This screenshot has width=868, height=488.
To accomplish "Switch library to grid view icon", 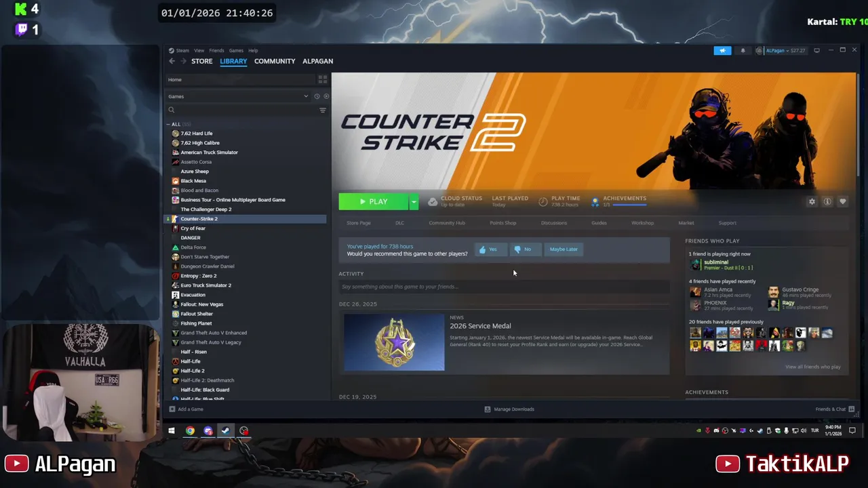I will click(323, 79).
